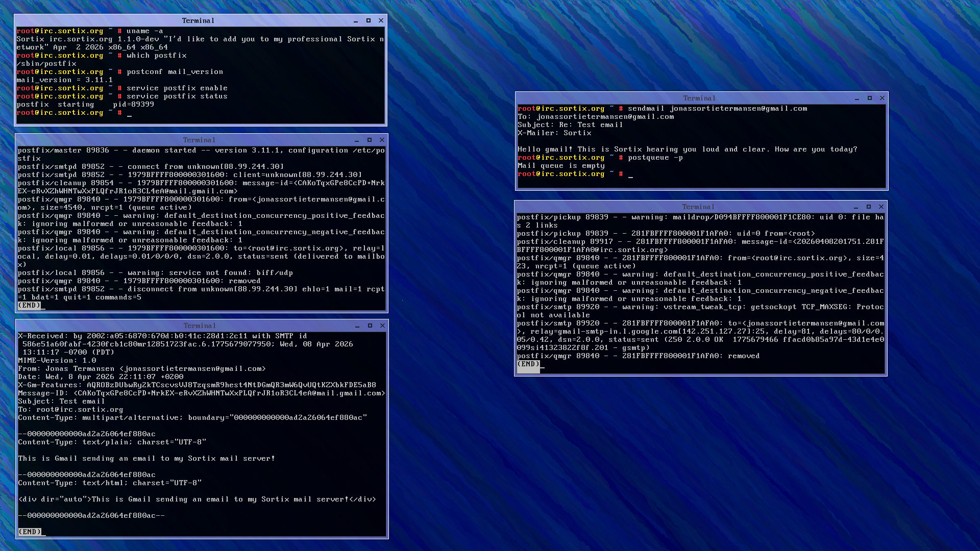Click empty desktop wallpaper area

pos(664,459)
